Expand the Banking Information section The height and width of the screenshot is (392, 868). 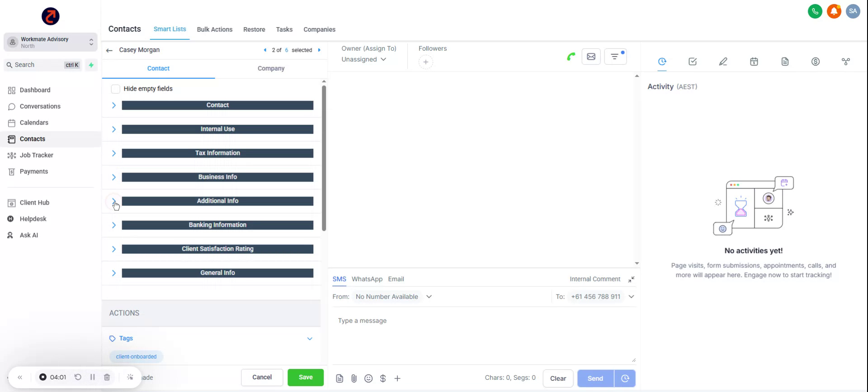click(114, 225)
